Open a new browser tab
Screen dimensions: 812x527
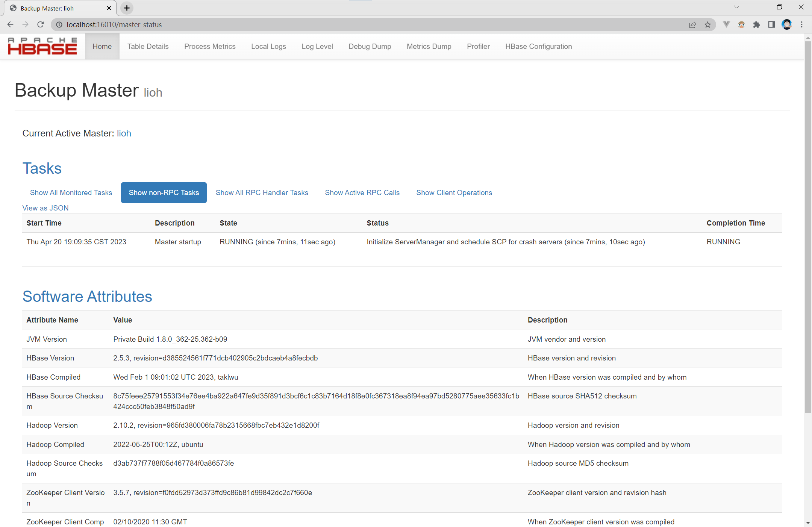point(127,8)
